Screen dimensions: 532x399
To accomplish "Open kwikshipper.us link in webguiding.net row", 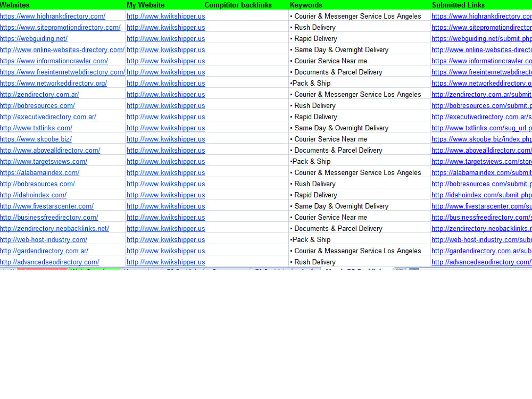I will coord(166,39).
